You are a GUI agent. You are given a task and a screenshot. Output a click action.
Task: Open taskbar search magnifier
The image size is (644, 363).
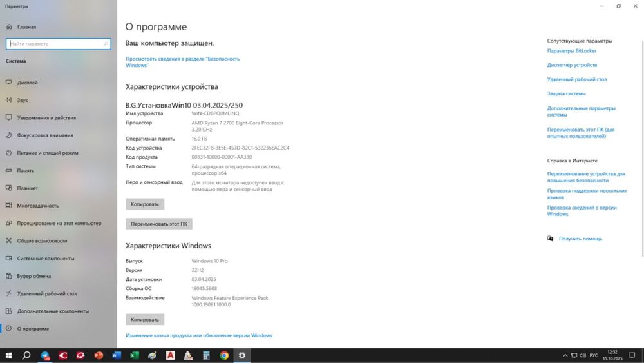click(x=26, y=355)
